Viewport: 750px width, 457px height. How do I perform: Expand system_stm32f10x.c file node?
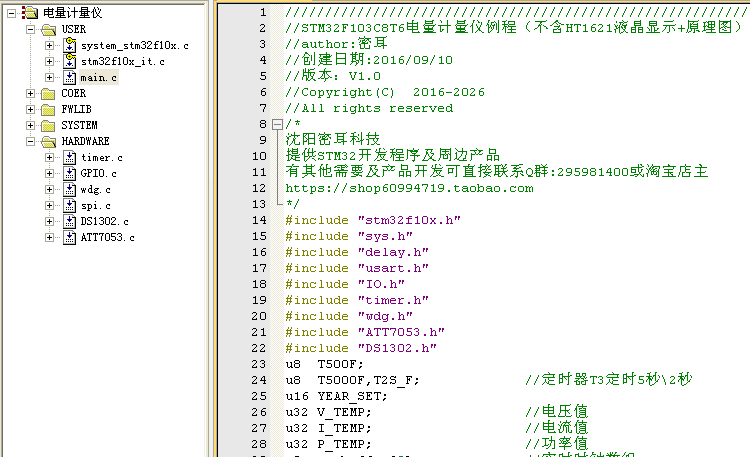pos(49,45)
